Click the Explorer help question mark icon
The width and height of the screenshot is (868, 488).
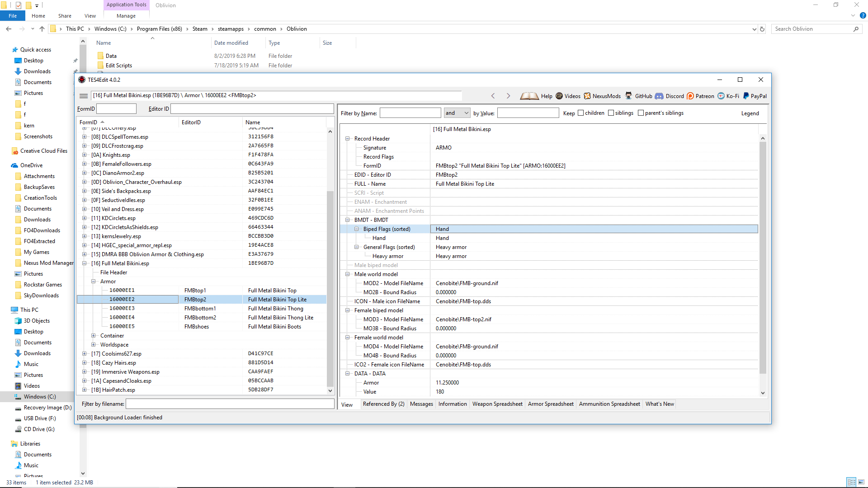(x=863, y=16)
